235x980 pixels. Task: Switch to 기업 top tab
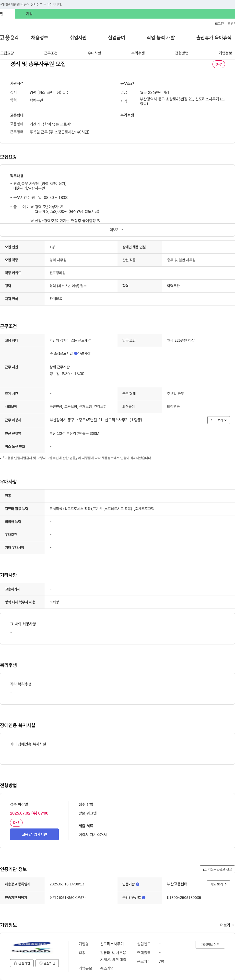coord(29,14)
